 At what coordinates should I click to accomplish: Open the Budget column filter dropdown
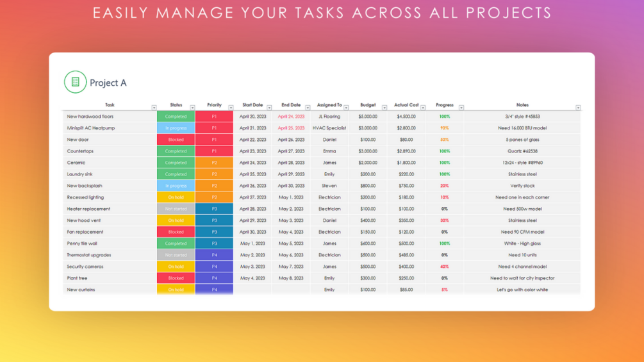click(384, 108)
